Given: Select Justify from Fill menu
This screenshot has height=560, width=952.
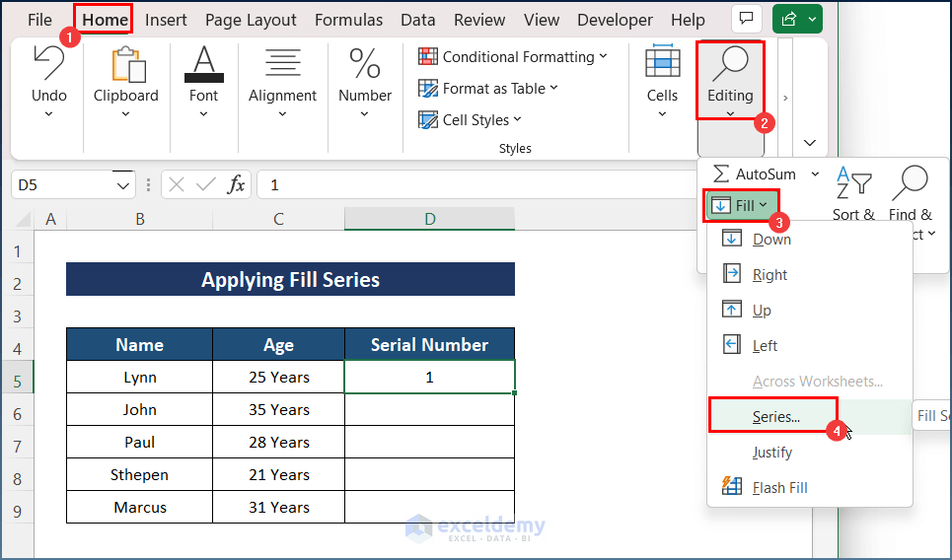Looking at the screenshot, I should coord(810,452).
